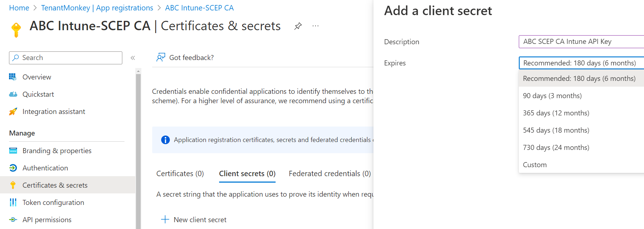Viewport: 644px width, 229px height.
Task: Pin the Certificates & secrets page
Action: [298, 26]
